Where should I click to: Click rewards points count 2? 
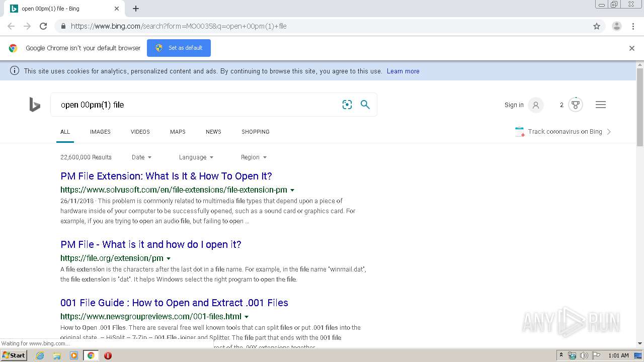click(x=561, y=105)
